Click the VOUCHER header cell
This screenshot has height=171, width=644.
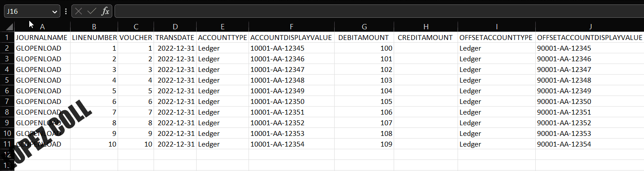pyautogui.click(x=136, y=37)
